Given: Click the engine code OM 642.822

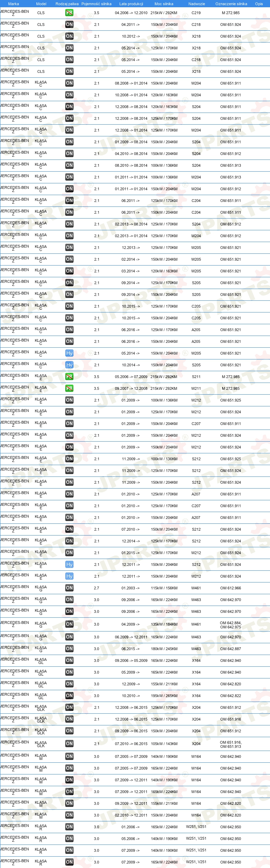Looking at the screenshot, I should pyautogui.click(x=231, y=696).
